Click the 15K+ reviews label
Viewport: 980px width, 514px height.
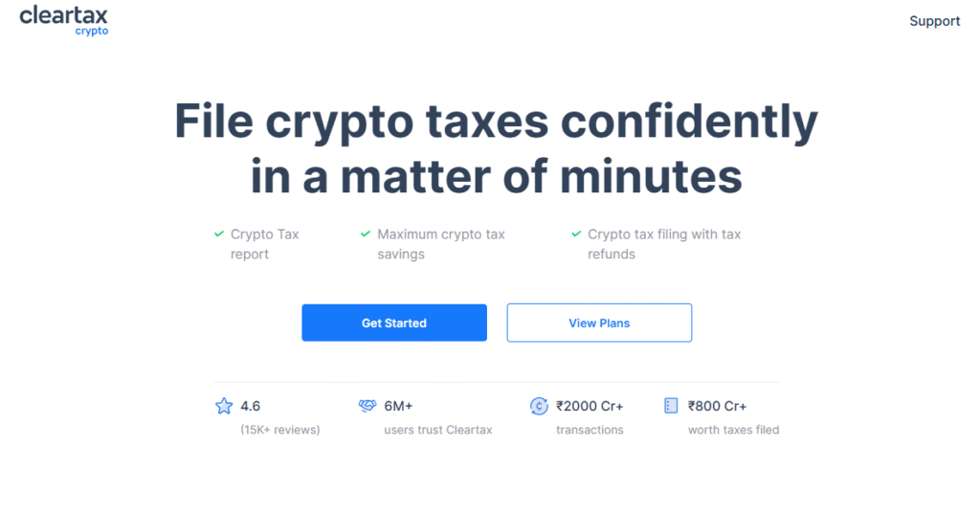click(280, 430)
